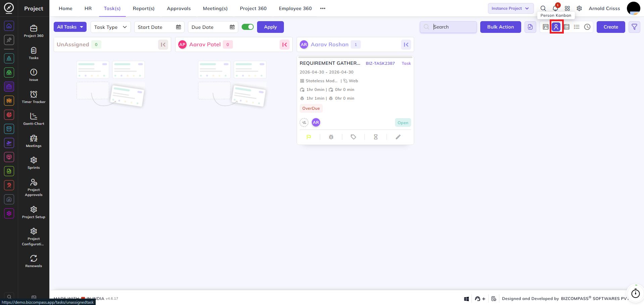Click the bug icon on task card
Screen dimensions: 644x305
coord(331,137)
